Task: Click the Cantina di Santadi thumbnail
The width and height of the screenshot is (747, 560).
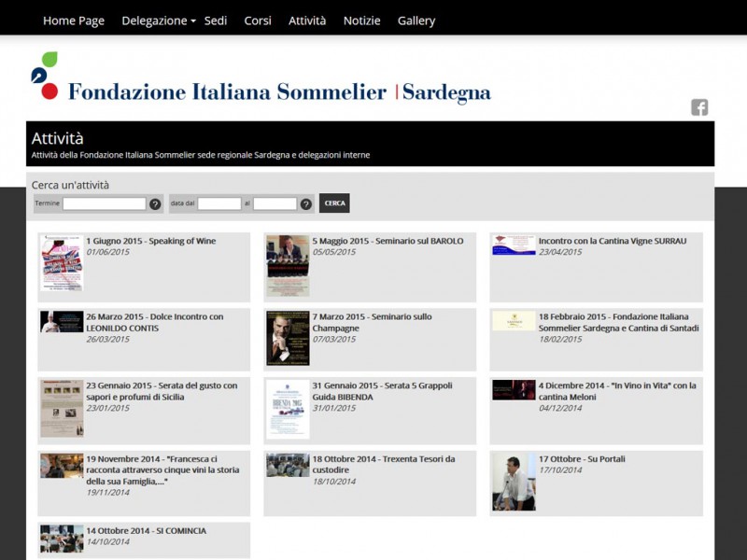Action: [514, 321]
